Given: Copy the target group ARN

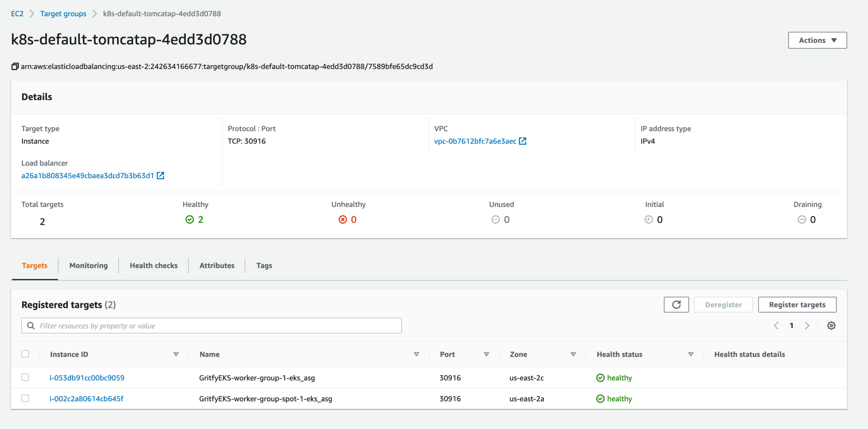Looking at the screenshot, I should coord(14,66).
